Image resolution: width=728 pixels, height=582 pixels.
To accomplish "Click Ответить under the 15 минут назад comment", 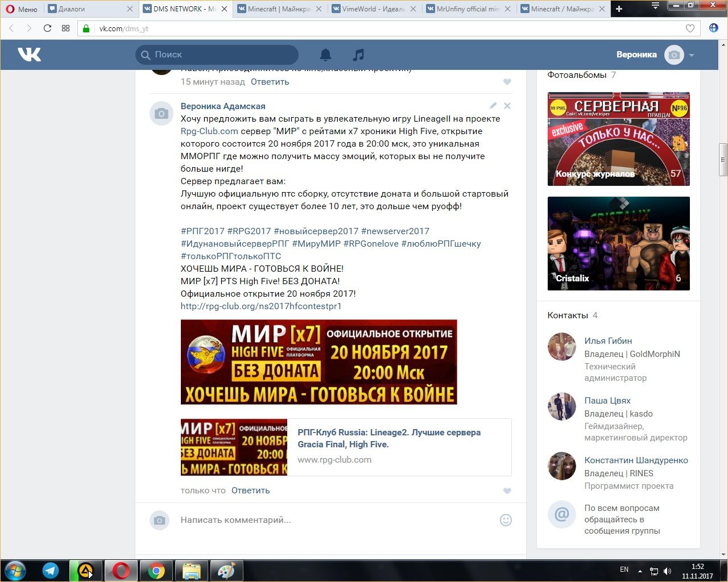I will [x=270, y=82].
